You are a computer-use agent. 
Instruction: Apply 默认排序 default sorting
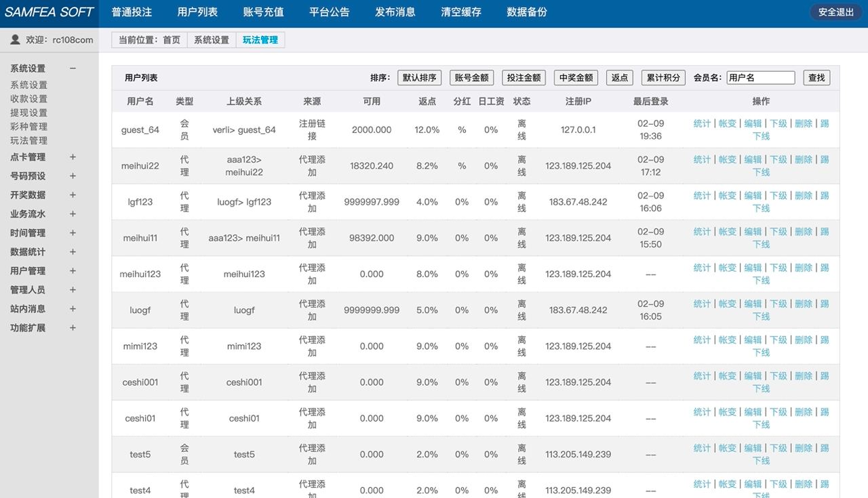click(x=419, y=78)
